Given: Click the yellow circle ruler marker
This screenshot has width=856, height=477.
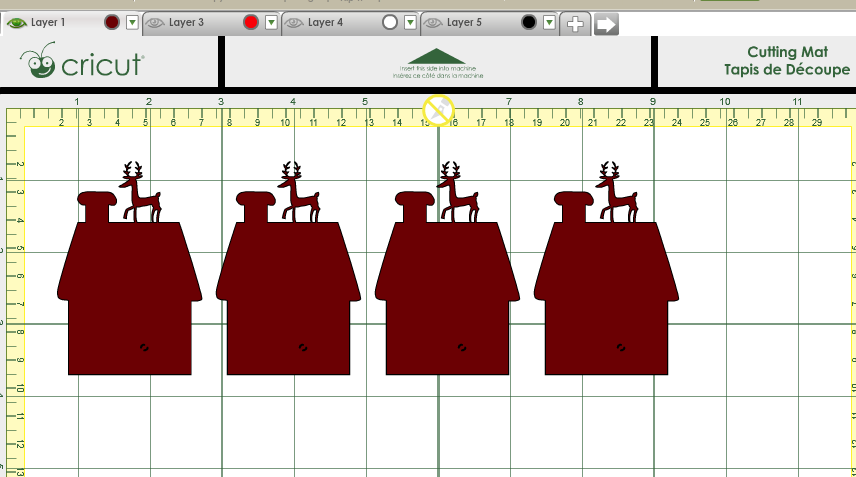Looking at the screenshot, I should tap(438, 111).
